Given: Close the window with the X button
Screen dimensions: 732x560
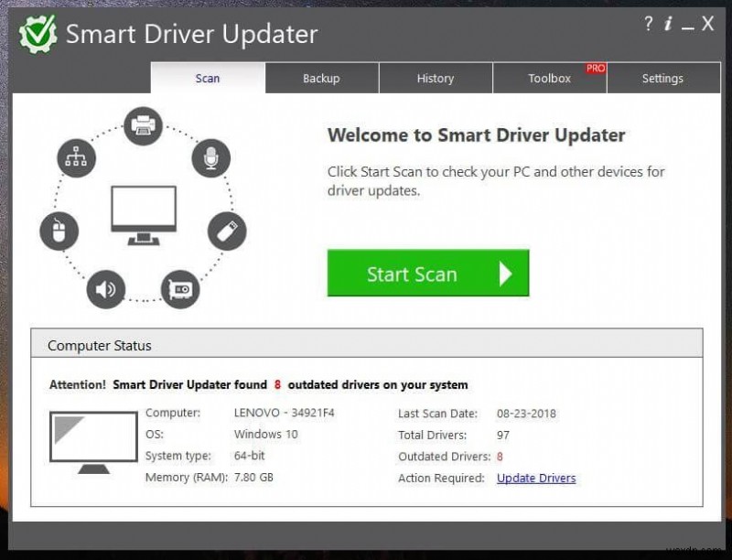Looking at the screenshot, I should (707, 24).
